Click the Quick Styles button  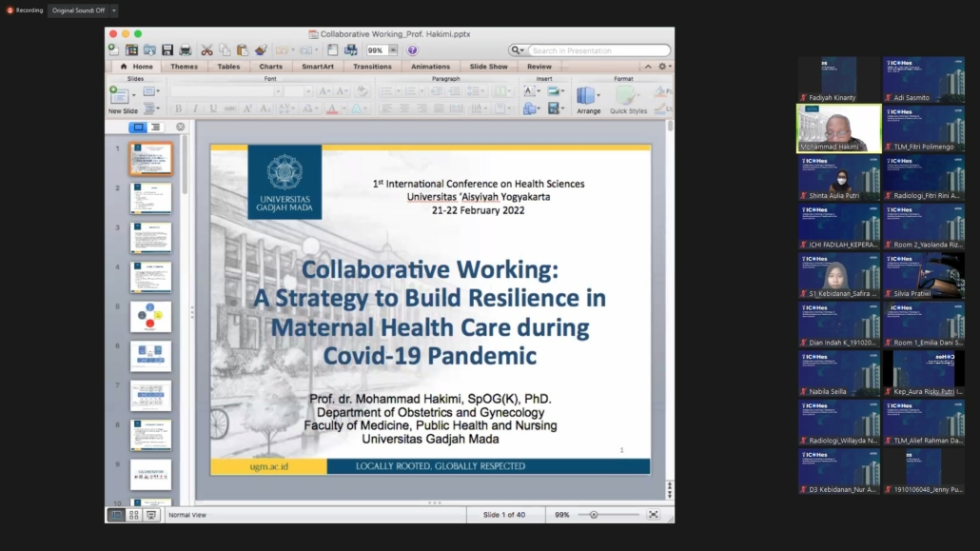[x=628, y=100]
